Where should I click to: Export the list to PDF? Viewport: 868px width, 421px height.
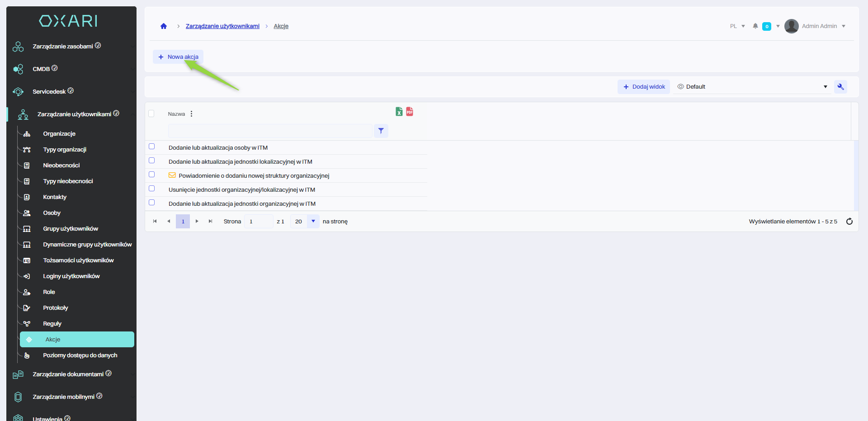[x=410, y=112]
